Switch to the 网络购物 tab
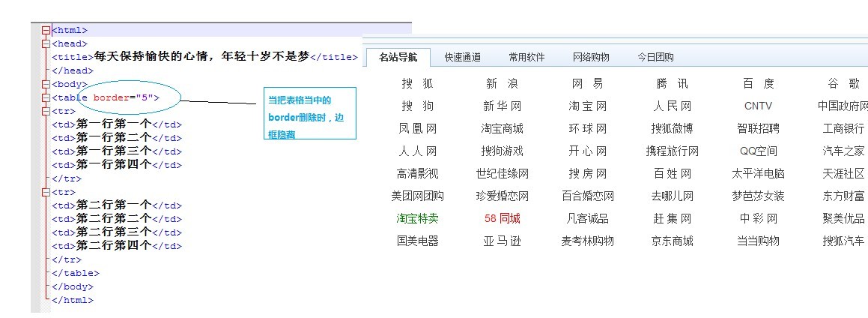 coord(591,57)
